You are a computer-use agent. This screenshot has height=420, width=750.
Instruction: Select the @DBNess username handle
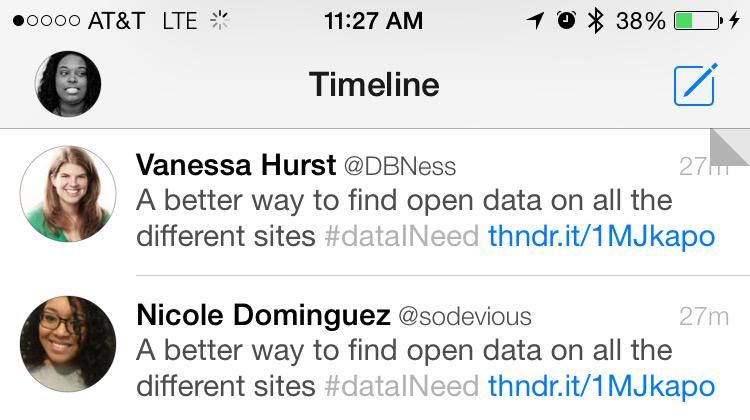pyautogui.click(x=400, y=166)
